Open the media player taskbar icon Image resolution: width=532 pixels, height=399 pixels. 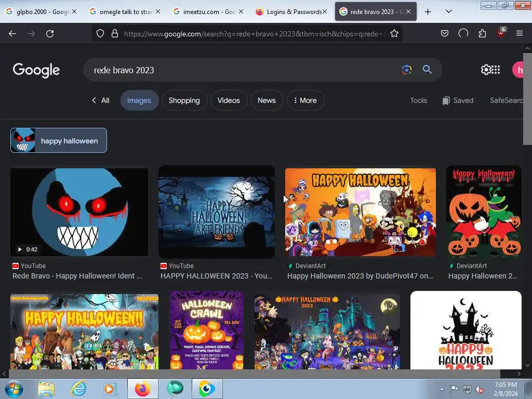pyautogui.click(x=110, y=389)
